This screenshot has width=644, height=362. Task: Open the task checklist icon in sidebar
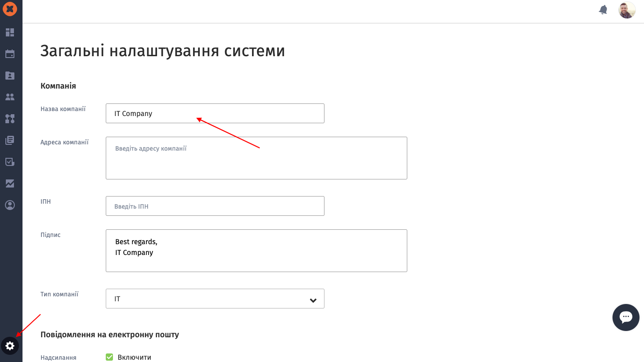pos(10,162)
